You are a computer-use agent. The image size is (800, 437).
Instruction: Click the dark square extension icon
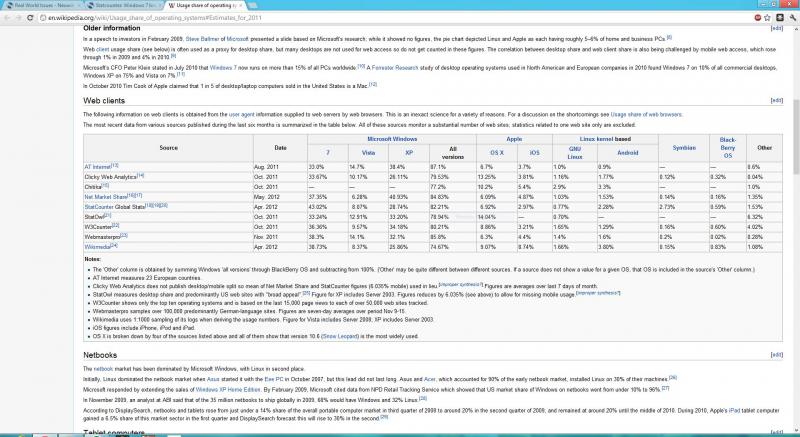pos(780,17)
